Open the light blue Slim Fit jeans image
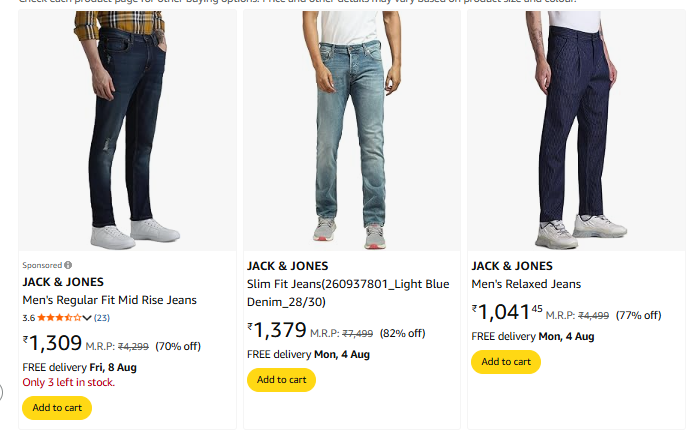687x433 pixels. pos(353,130)
